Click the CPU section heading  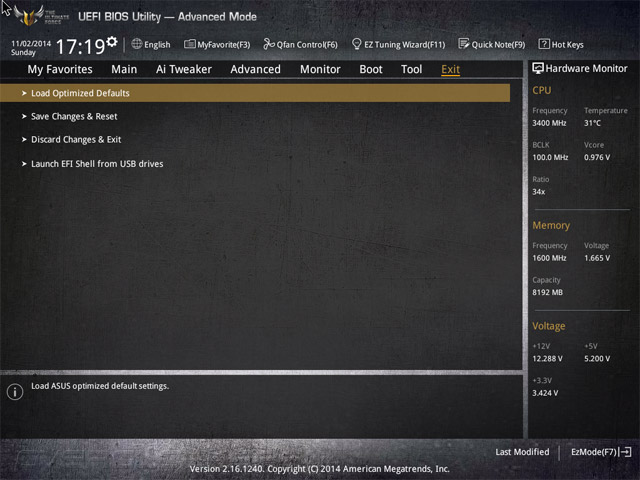pyautogui.click(x=542, y=90)
